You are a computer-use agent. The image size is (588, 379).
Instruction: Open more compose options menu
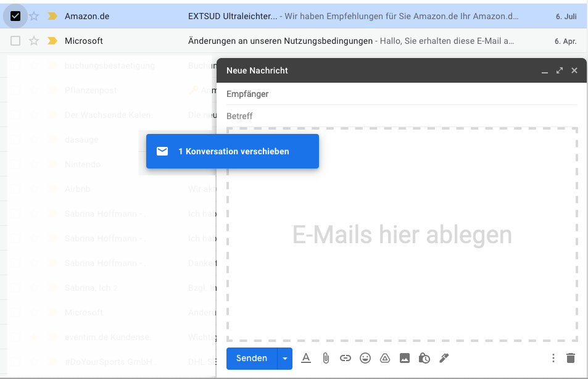pyautogui.click(x=553, y=359)
